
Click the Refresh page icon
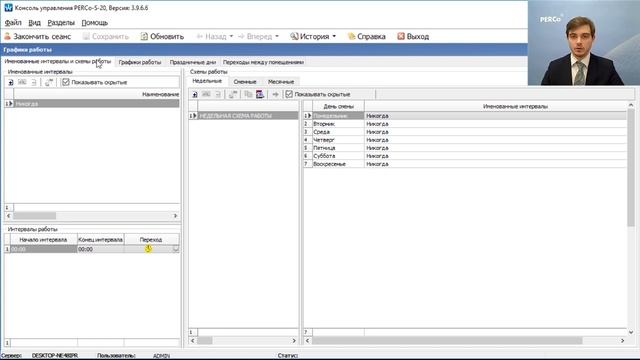(x=144, y=36)
